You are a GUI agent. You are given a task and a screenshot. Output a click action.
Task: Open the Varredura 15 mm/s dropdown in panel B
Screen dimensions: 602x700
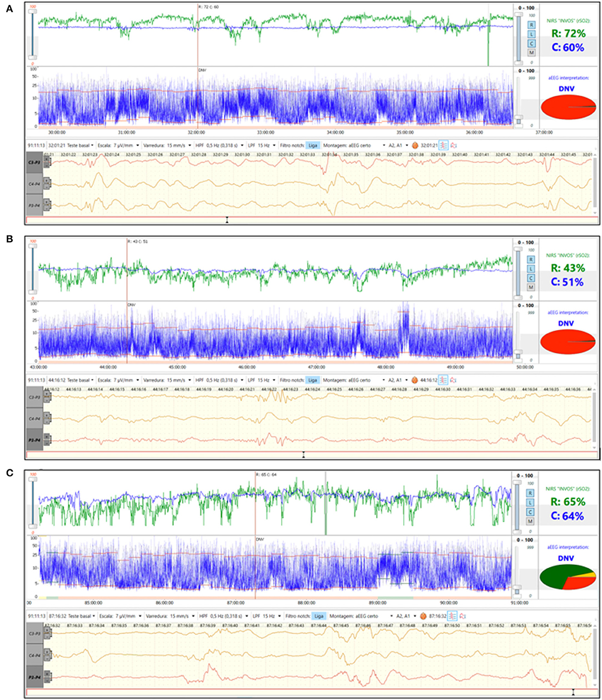(166, 379)
